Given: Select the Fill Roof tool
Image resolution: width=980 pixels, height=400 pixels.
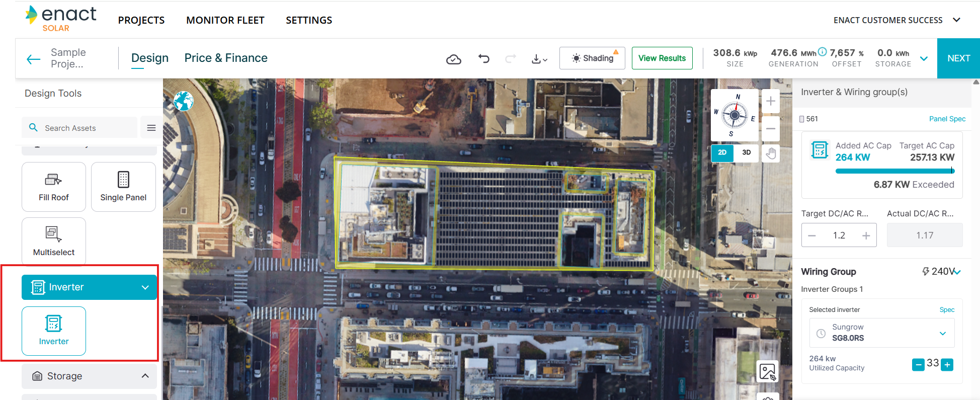Looking at the screenshot, I should (x=54, y=187).
